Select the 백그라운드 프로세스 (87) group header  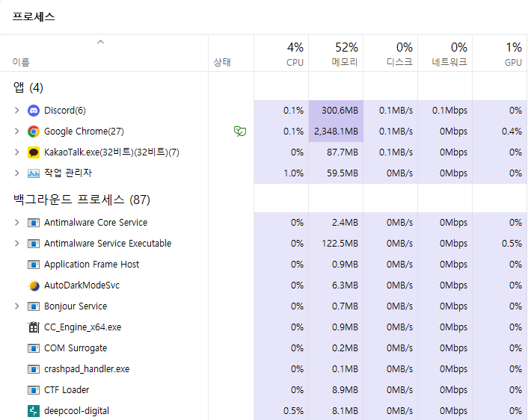point(82,200)
